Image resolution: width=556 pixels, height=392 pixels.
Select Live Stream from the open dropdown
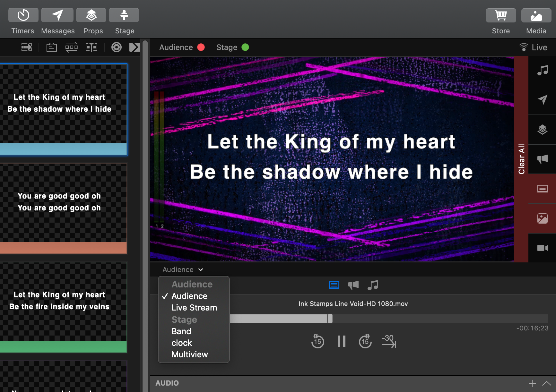(194, 307)
